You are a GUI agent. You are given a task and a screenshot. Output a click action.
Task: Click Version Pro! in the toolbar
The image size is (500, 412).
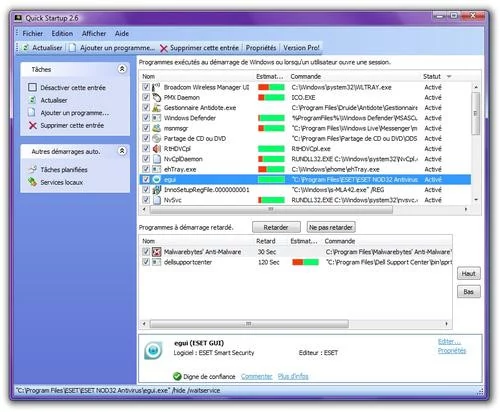pyautogui.click(x=301, y=48)
